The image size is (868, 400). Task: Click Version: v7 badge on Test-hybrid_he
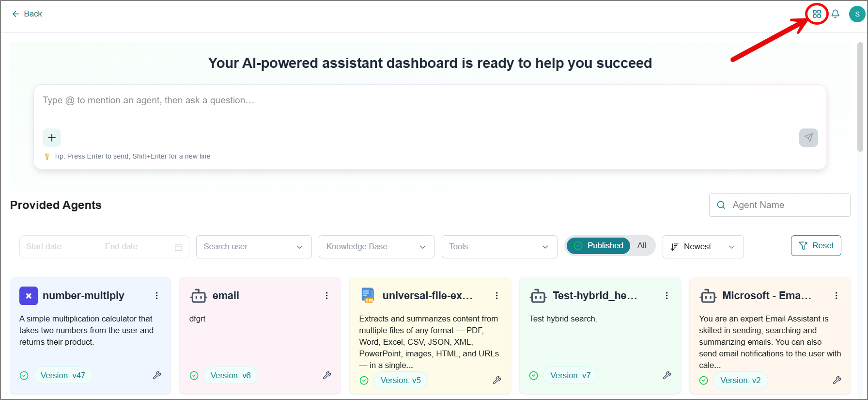pyautogui.click(x=571, y=375)
